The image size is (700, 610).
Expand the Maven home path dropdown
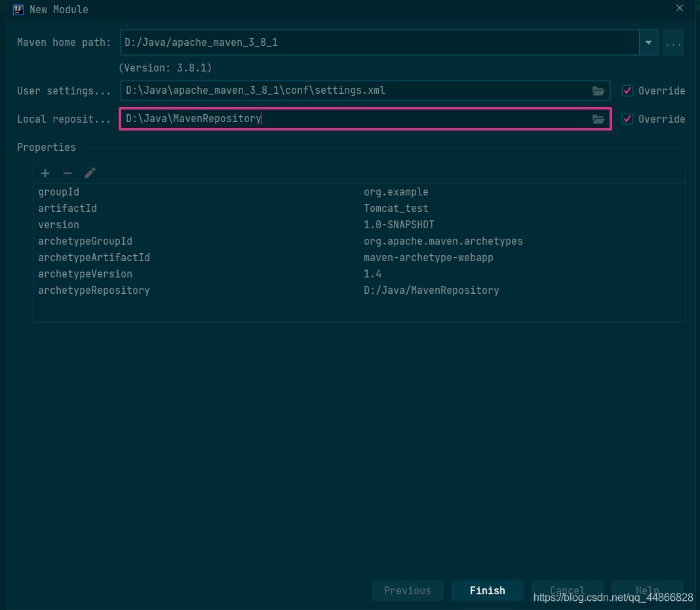[648, 43]
